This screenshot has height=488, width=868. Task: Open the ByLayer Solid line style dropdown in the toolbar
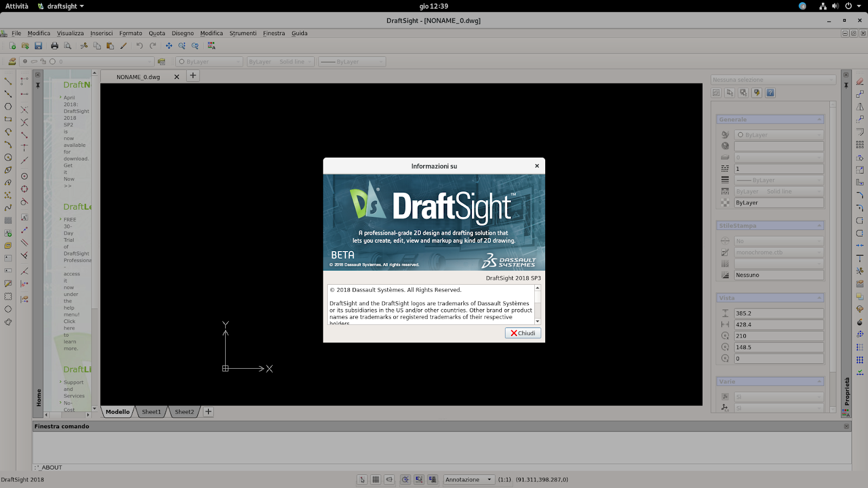coord(280,62)
